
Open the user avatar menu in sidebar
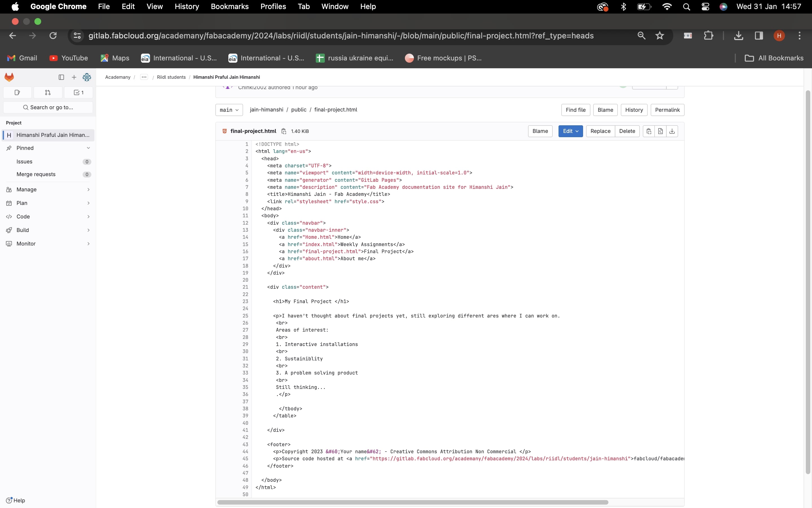[x=87, y=77]
